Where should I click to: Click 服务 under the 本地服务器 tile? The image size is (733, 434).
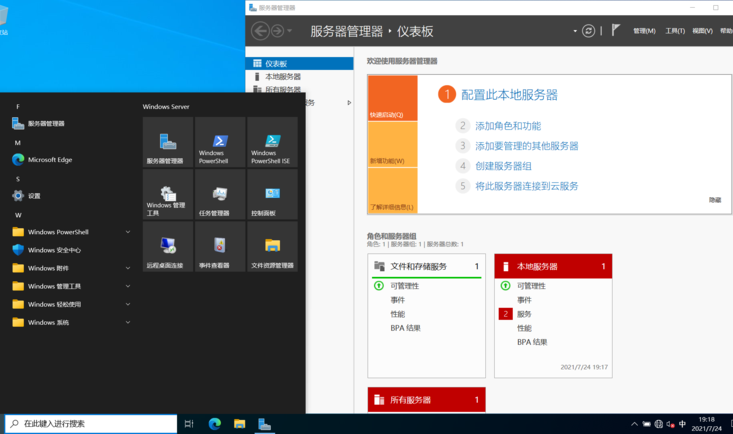pos(524,314)
